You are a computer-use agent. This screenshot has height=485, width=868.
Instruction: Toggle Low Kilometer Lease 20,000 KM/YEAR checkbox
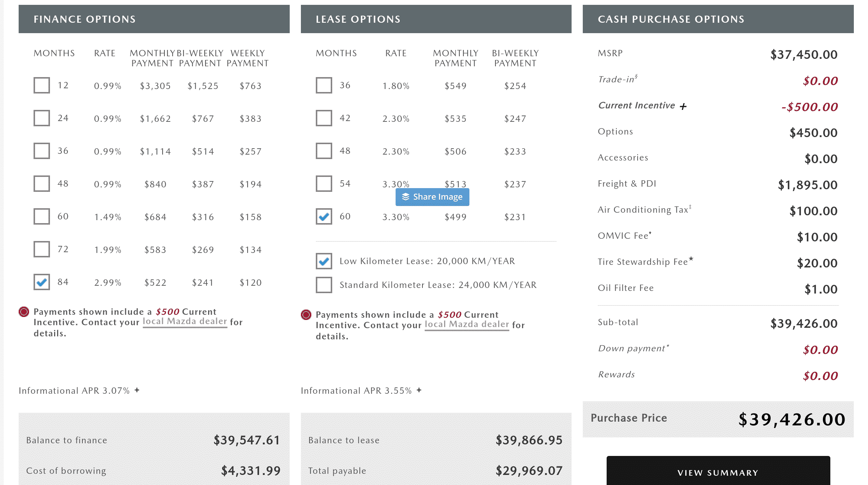[324, 261]
